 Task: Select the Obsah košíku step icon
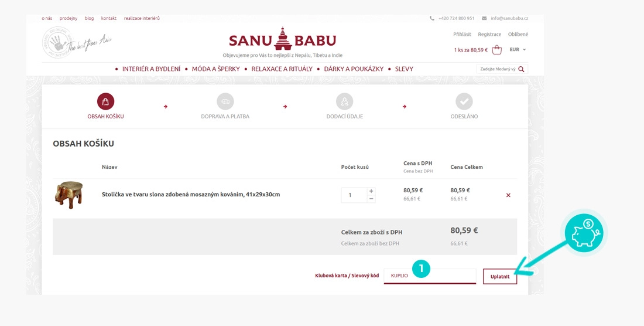[x=105, y=101]
